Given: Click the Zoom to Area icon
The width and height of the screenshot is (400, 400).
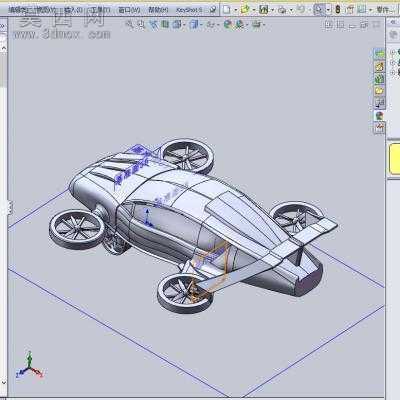Looking at the screenshot, I should [x=141, y=24].
